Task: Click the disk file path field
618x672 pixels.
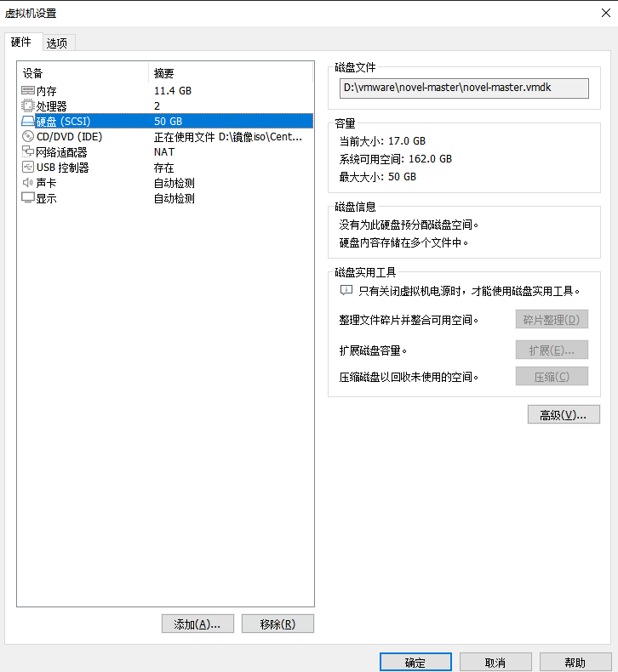Action: point(464,88)
